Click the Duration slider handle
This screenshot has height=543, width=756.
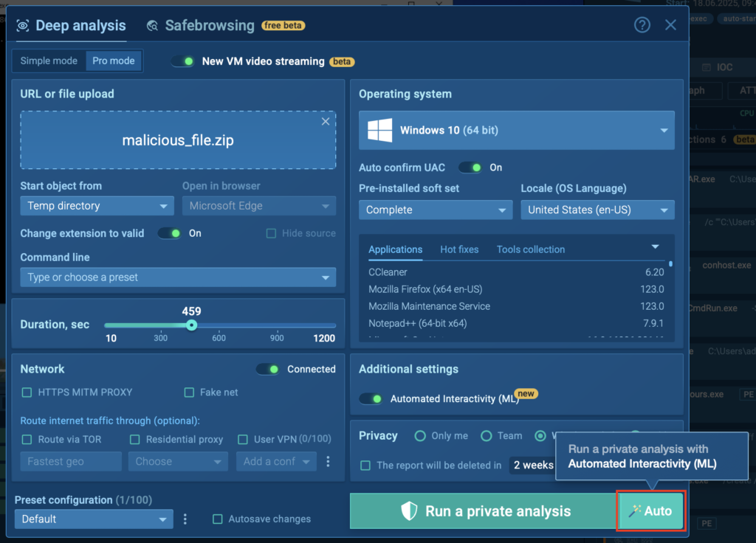click(x=191, y=325)
